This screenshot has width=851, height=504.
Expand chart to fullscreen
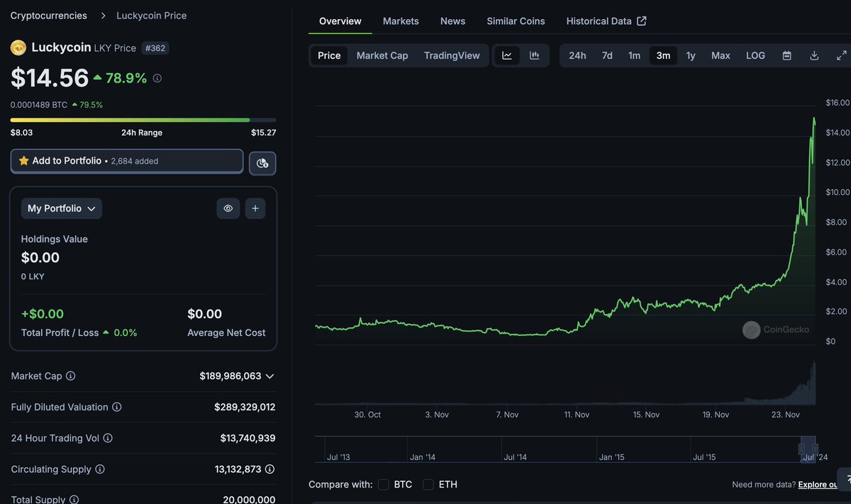pyautogui.click(x=842, y=55)
